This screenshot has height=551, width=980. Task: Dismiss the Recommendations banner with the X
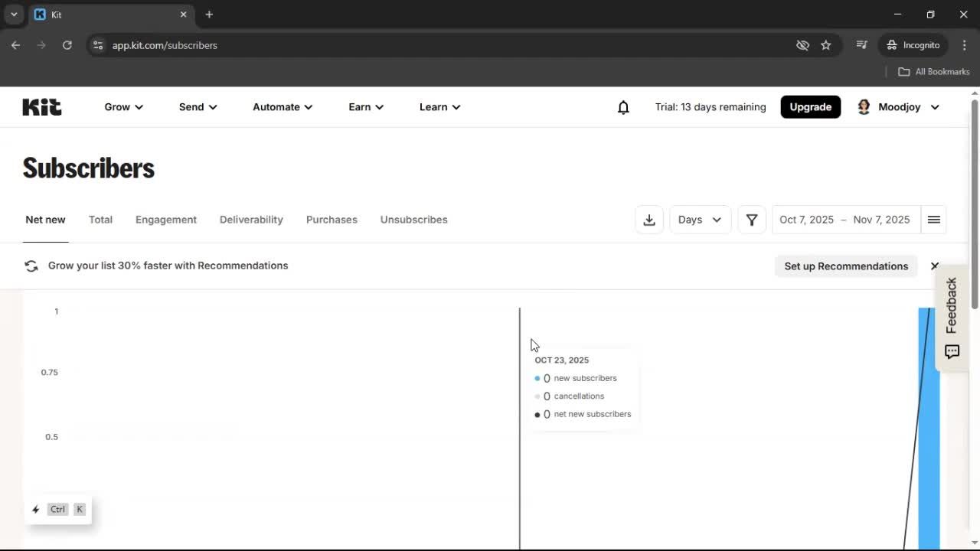point(934,266)
